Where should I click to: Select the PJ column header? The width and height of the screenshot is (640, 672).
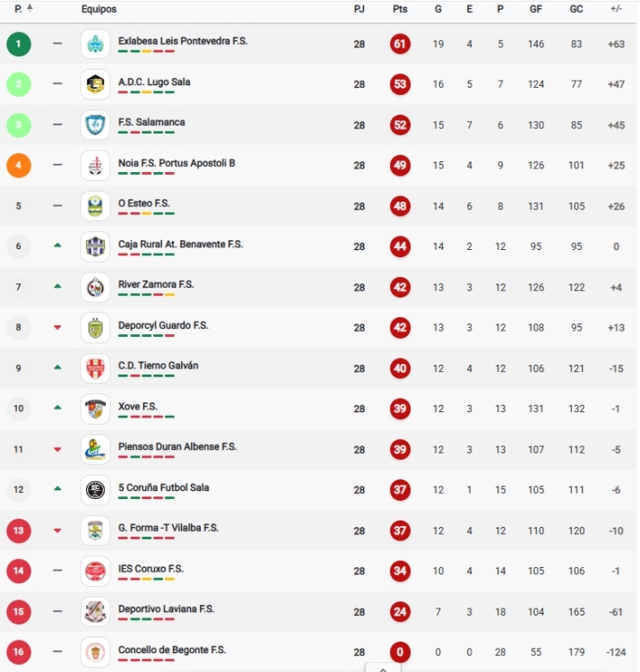click(x=359, y=9)
